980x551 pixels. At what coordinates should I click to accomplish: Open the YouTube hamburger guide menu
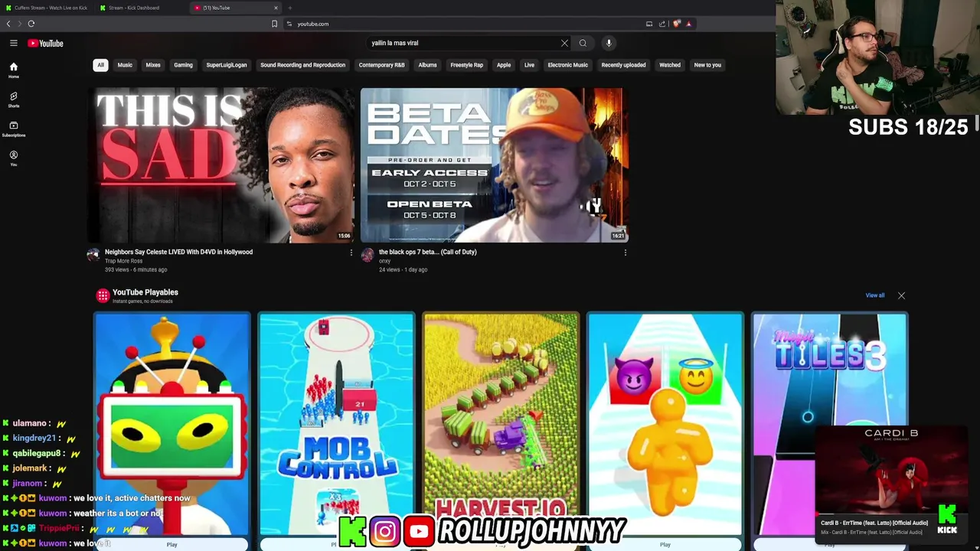(13, 43)
